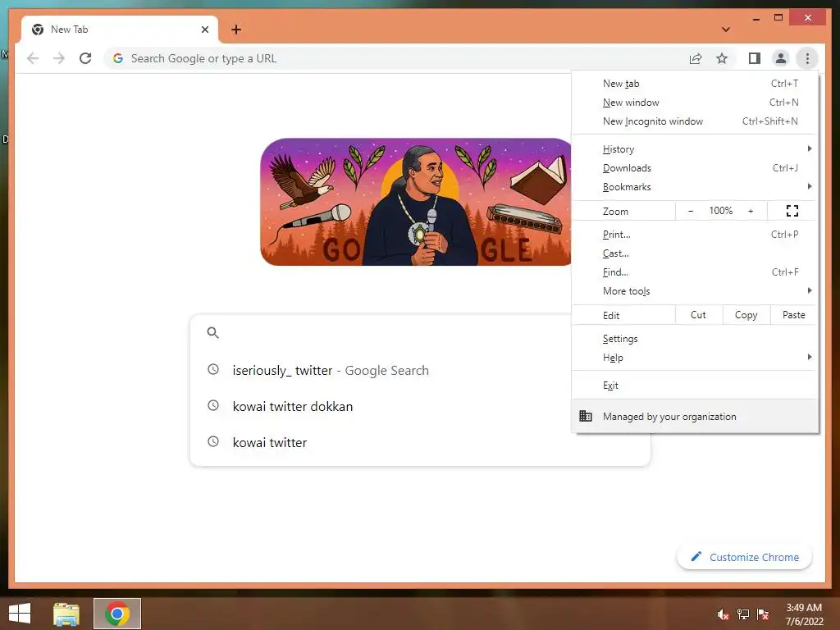This screenshot has width=840, height=630.
Task: Choose Exit from the menu
Action: click(x=695, y=386)
